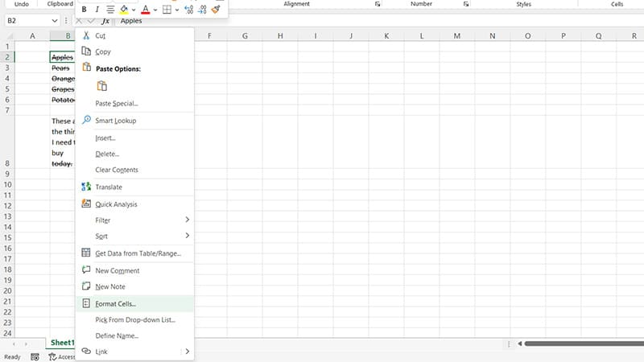Select column M header
The height and width of the screenshot is (362, 644).
[x=456, y=36]
